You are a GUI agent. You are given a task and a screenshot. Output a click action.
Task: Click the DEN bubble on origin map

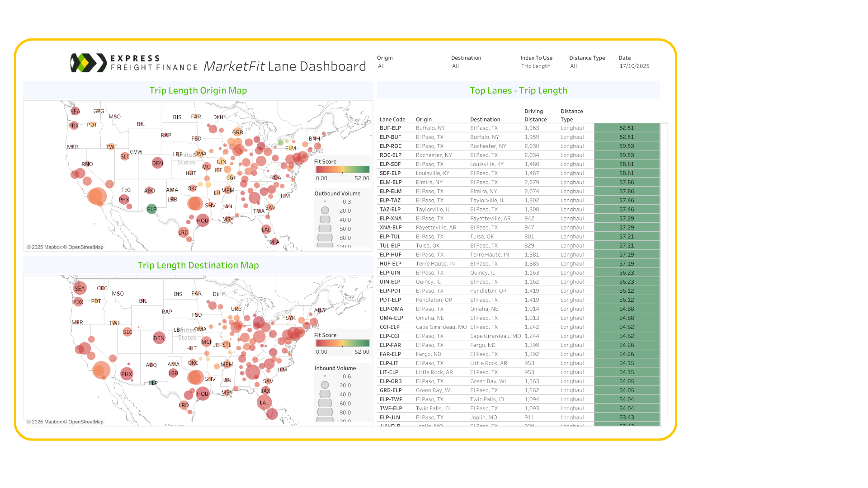coord(157,163)
